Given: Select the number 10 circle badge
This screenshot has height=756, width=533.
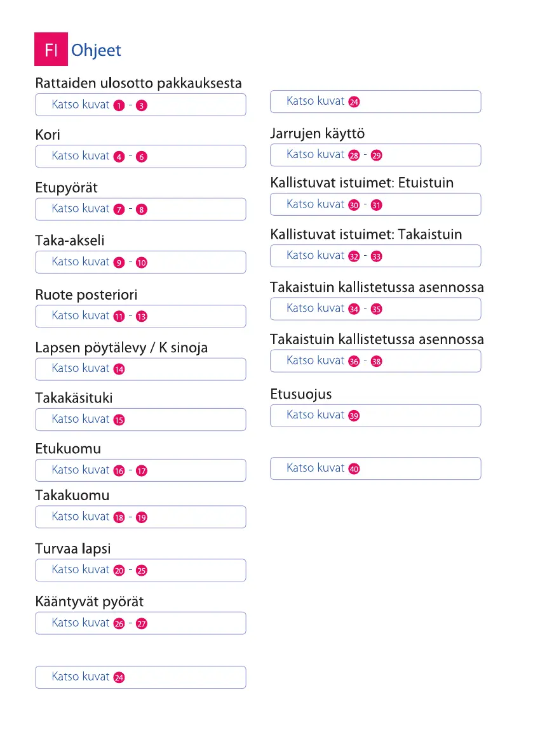Looking at the screenshot, I should point(142,263).
